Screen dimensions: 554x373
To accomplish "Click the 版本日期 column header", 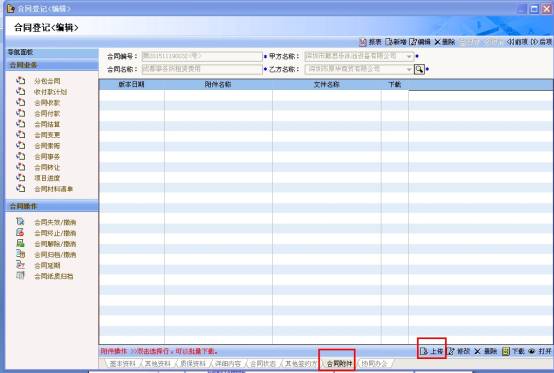I will (131, 84).
